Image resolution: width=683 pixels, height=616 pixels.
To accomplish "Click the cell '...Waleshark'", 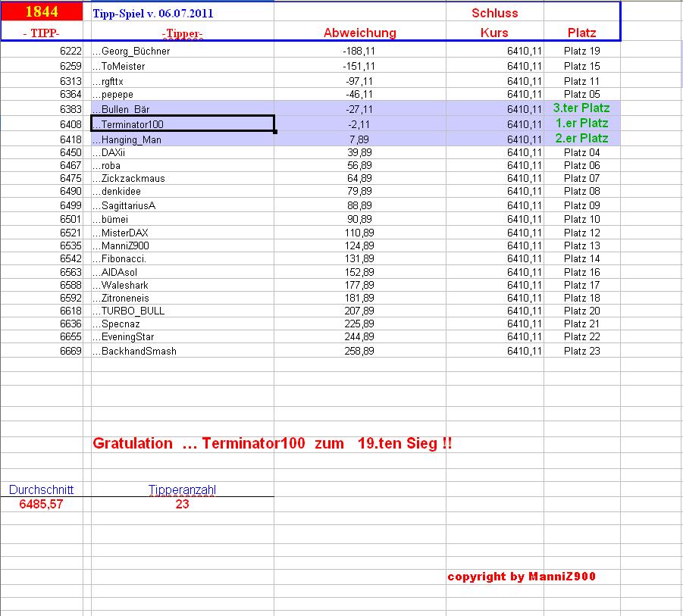I will [x=183, y=285].
